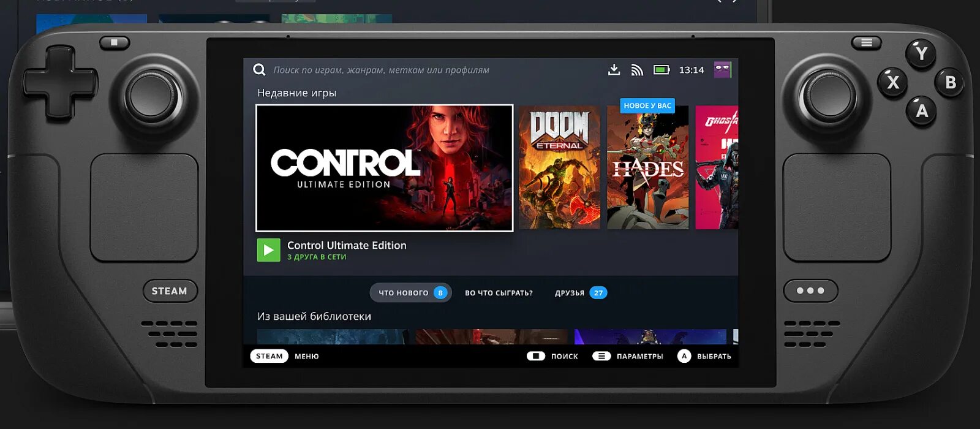Click the Из вашей библиотеки heading

[x=314, y=316]
